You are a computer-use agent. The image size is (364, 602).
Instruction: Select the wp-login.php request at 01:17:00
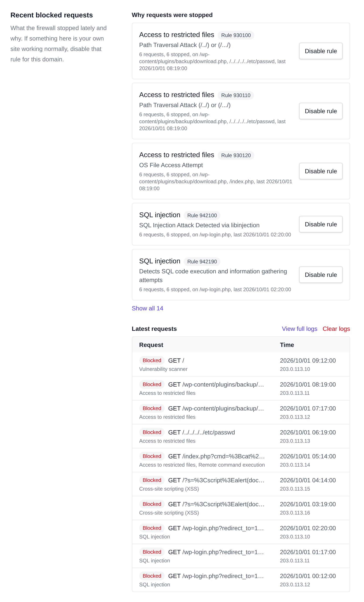click(x=241, y=556)
